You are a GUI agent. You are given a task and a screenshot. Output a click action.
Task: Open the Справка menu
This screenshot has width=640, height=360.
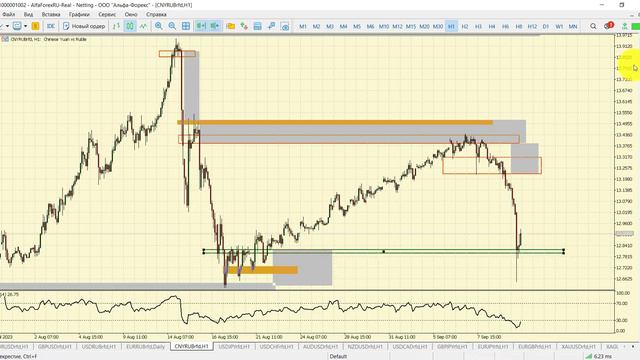tap(156, 14)
